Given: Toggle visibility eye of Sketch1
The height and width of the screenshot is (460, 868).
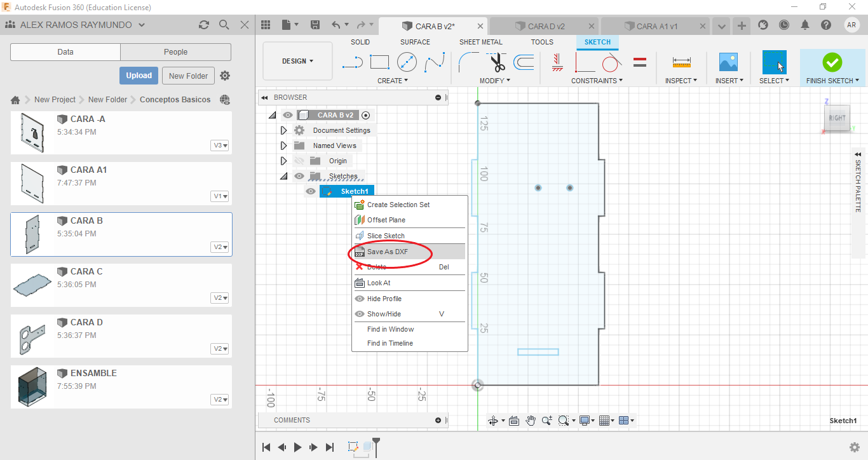Looking at the screenshot, I should pos(311,191).
